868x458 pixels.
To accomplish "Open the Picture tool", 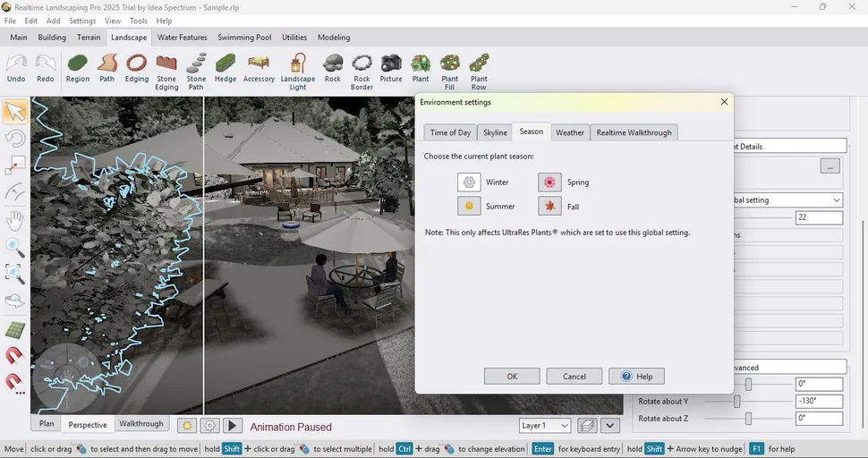I will 391,68.
